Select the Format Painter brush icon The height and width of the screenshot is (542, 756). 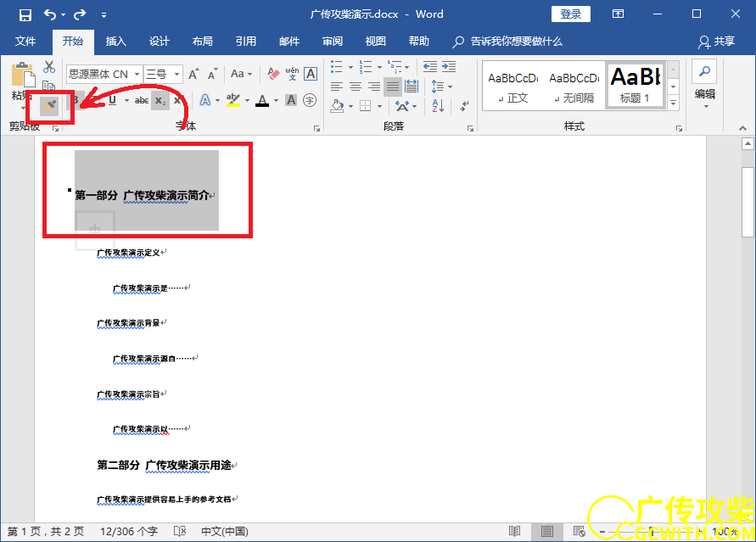coord(49,104)
